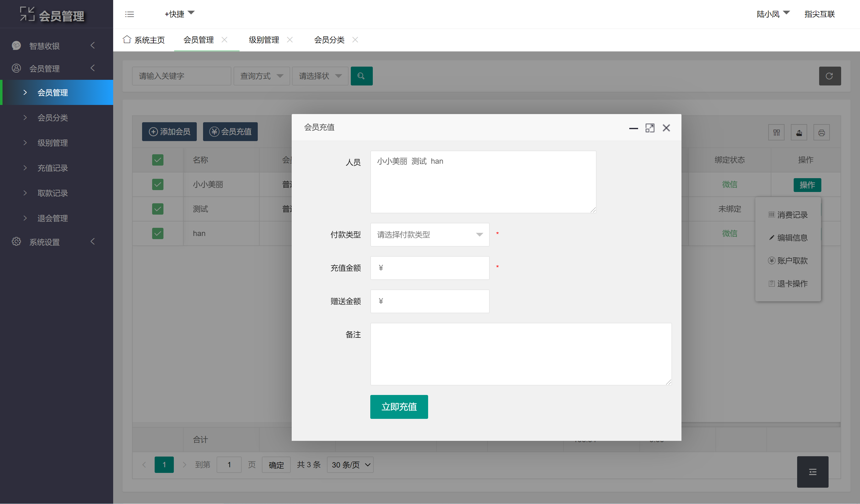Image resolution: width=860 pixels, height=504 pixels.
Task: Switch to the 系统主页 tab
Action: point(144,40)
